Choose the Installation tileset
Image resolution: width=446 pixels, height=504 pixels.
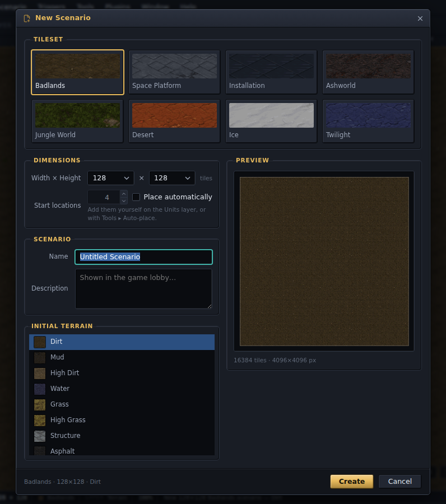click(271, 72)
